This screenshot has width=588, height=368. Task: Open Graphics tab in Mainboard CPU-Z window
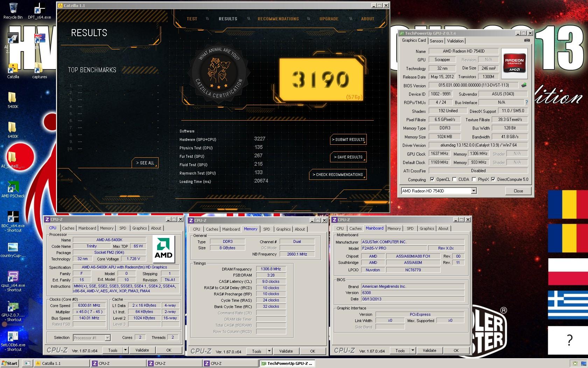point(427,229)
